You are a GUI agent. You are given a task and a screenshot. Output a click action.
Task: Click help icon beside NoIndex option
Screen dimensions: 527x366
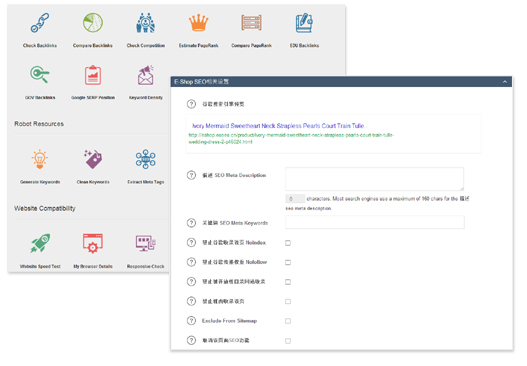(191, 242)
